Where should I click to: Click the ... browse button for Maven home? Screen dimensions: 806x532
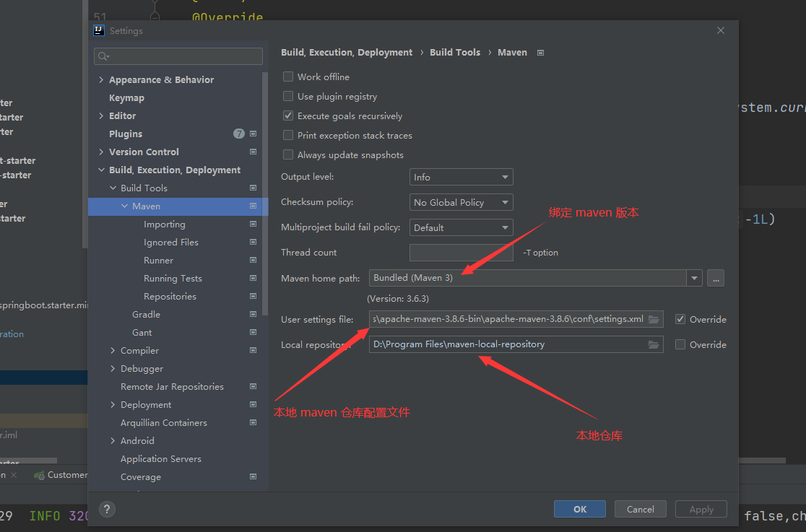pos(716,278)
